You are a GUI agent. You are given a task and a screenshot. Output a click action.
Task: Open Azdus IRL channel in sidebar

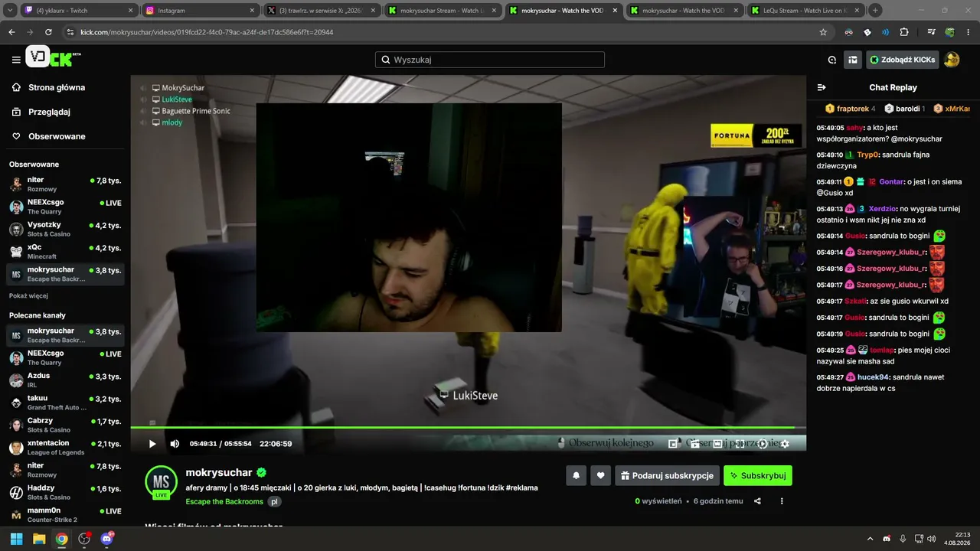coord(65,380)
